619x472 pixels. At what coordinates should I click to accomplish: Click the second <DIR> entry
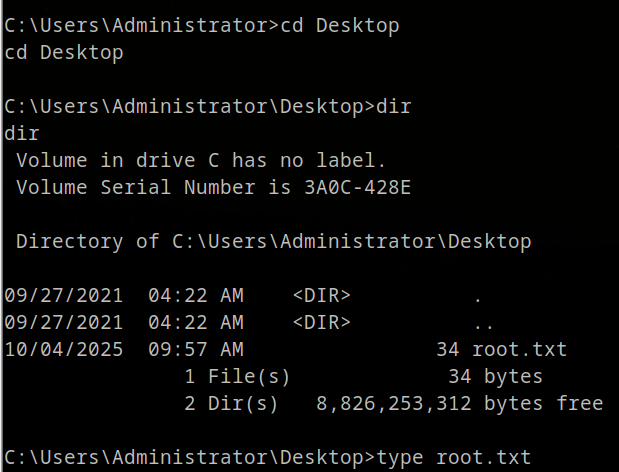[322, 322]
